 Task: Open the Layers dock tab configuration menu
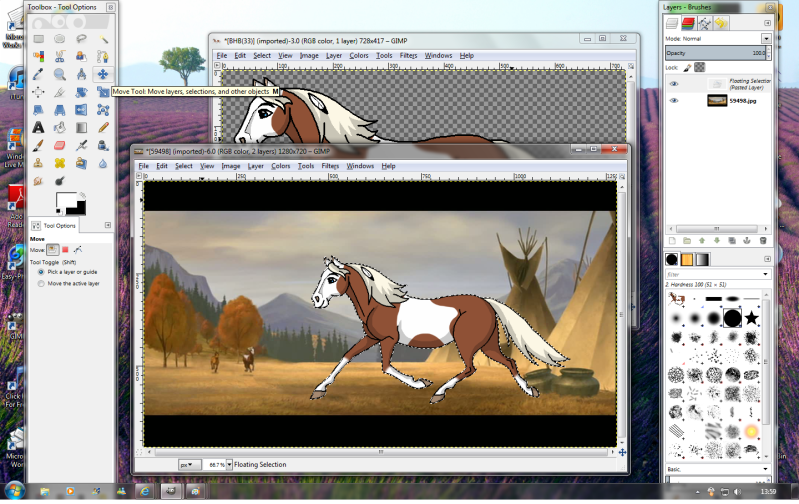tap(767, 23)
